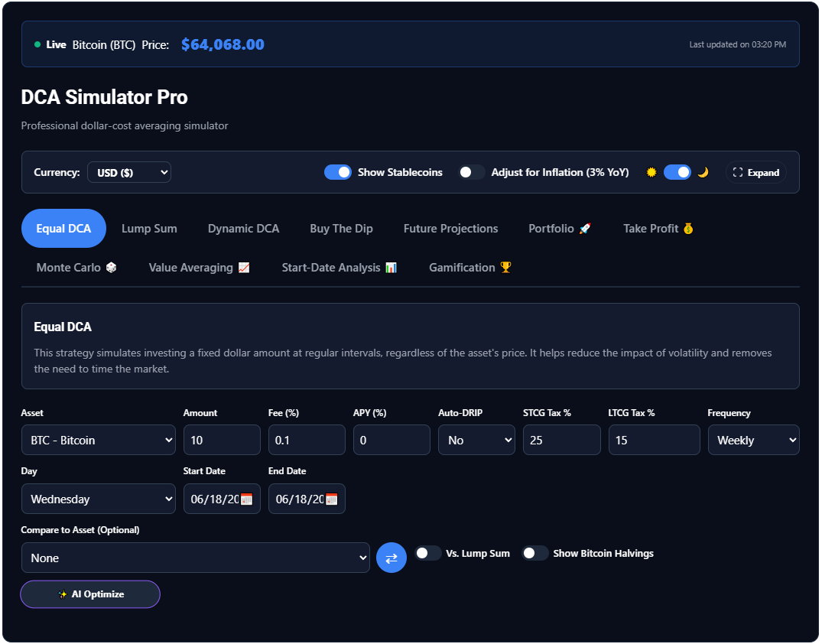
Task: Click the Fee (%) input field
Action: pos(307,440)
